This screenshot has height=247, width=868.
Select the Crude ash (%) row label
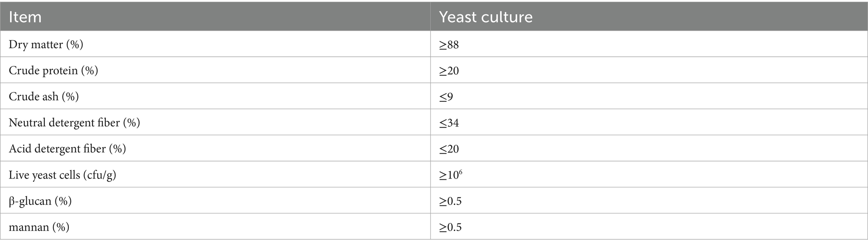pyautogui.click(x=44, y=96)
